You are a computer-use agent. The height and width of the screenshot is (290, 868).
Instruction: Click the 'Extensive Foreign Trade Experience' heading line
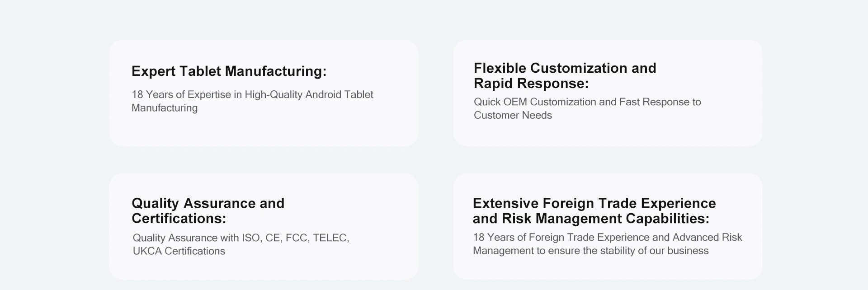(x=594, y=203)
